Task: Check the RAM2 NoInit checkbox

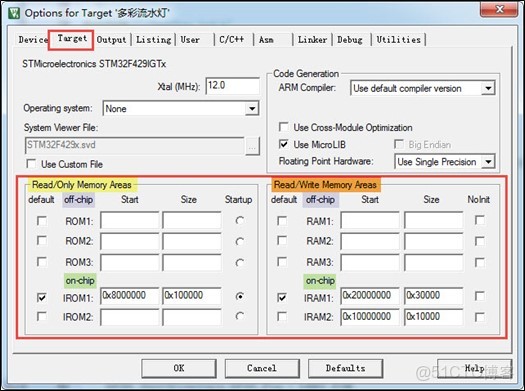Action: click(x=479, y=241)
